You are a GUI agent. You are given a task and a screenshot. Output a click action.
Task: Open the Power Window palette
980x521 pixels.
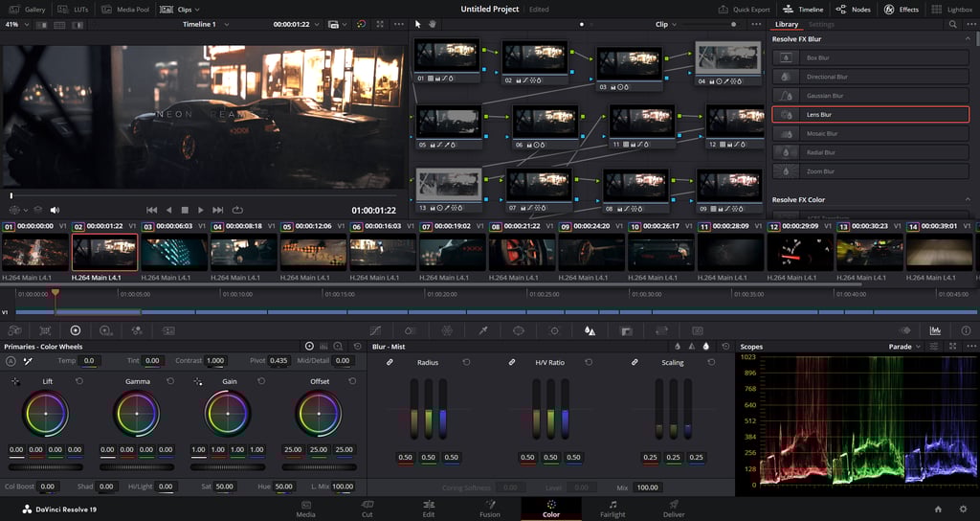pyautogui.click(x=519, y=330)
